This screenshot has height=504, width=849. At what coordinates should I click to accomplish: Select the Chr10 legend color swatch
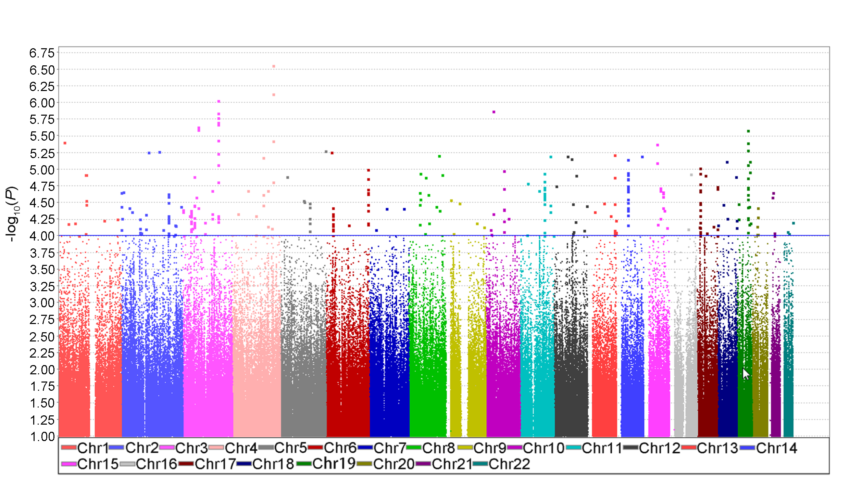point(514,448)
